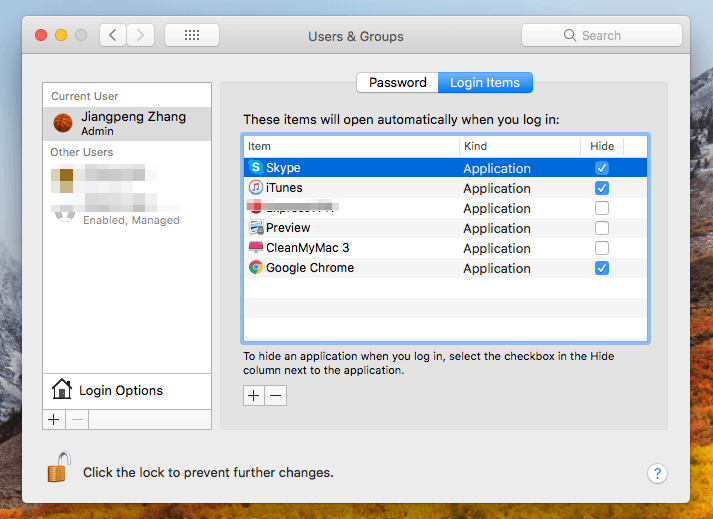Select the Login Items tab
Image resolution: width=713 pixels, height=519 pixels.
(485, 82)
